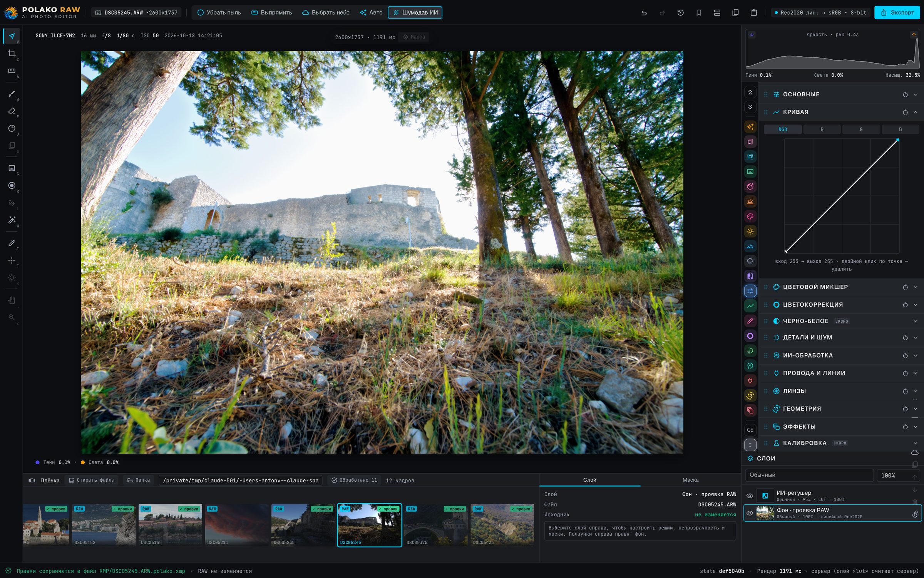Select the Brush tool
The height and width of the screenshot is (578, 924).
[12, 94]
